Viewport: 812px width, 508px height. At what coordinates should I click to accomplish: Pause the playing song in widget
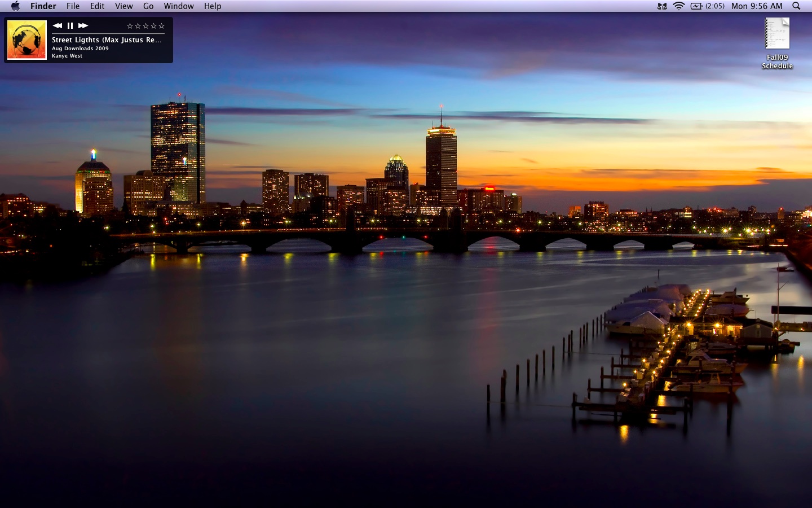(x=70, y=25)
